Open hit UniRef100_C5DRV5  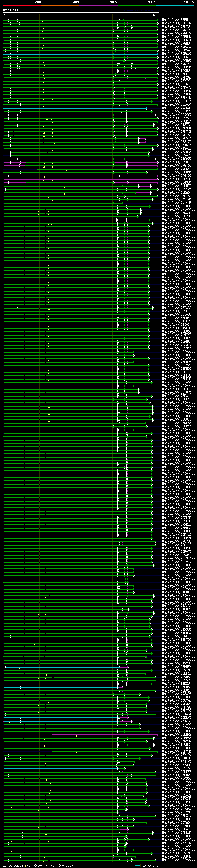pyautogui.click(x=177, y=717)
